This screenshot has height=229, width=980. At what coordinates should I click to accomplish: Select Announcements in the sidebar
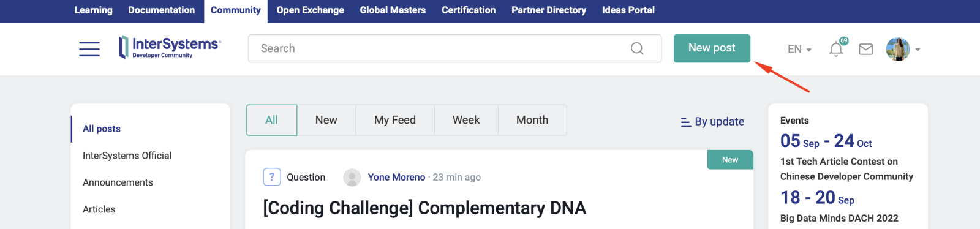(118, 182)
